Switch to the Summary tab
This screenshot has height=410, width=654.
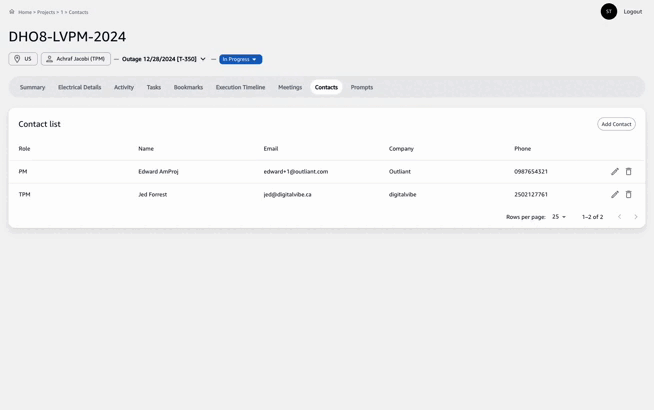(x=32, y=88)
